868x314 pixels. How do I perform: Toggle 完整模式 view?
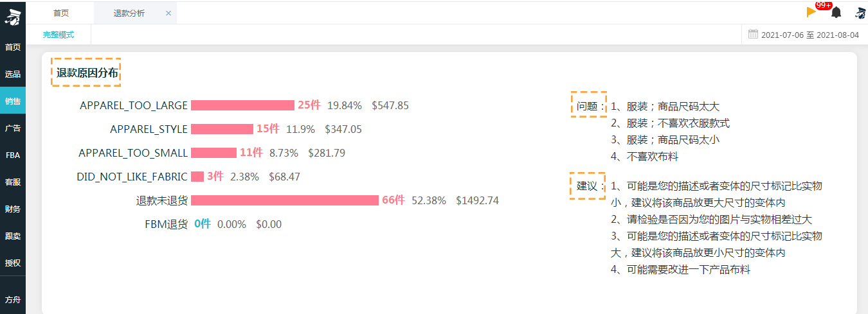pyautogui.click(x=59, y=35)
